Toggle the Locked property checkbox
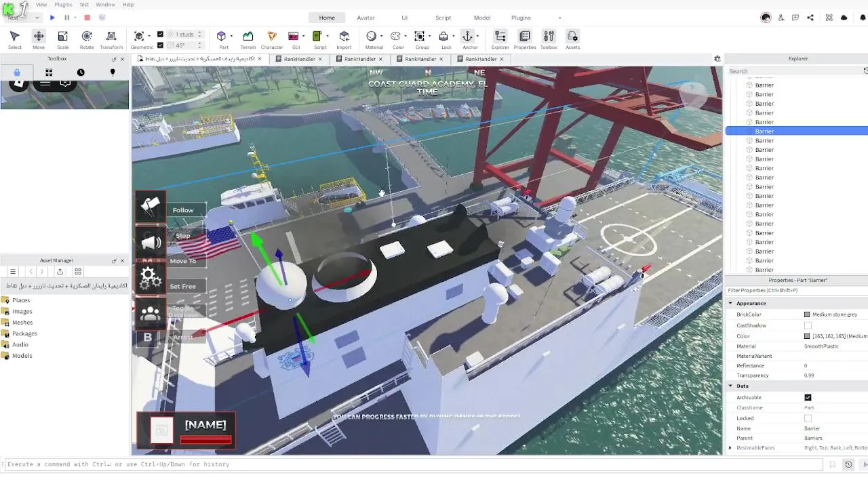This screenshot has height=488, width=868. tap(808, 418)
